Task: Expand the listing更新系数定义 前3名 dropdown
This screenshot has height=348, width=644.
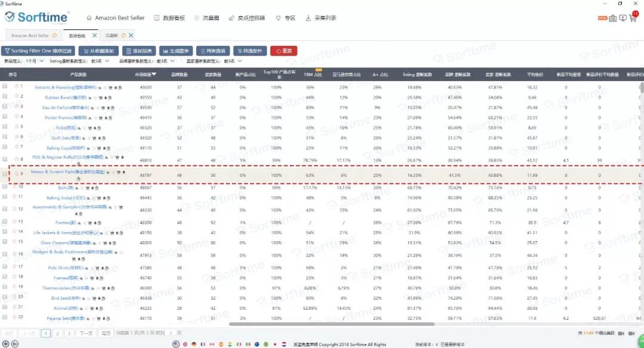Action: point(106,61)
